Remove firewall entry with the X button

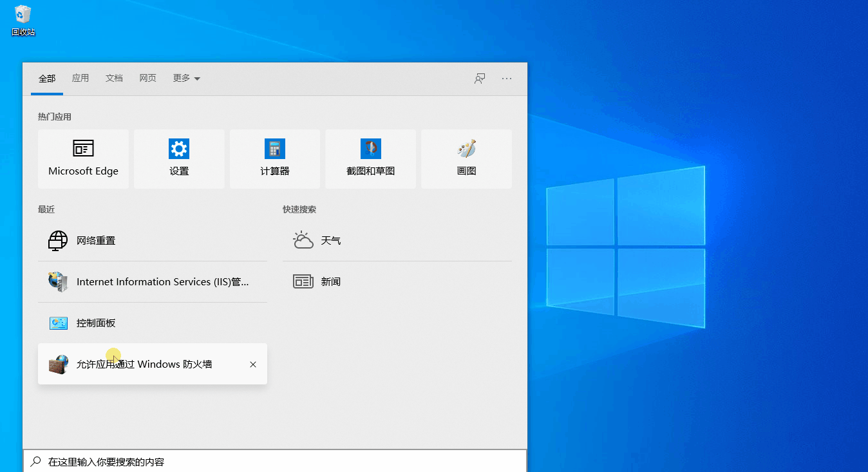(253, 364)
